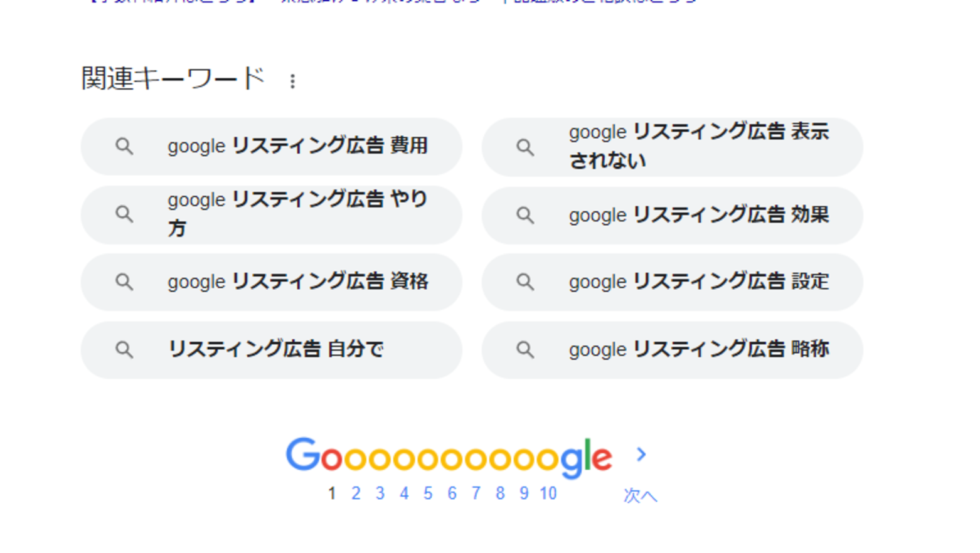Search google リスティング広告 費用
Viewport: 980px width, 553px height.
pyautogui.click(x=297, y=146)
